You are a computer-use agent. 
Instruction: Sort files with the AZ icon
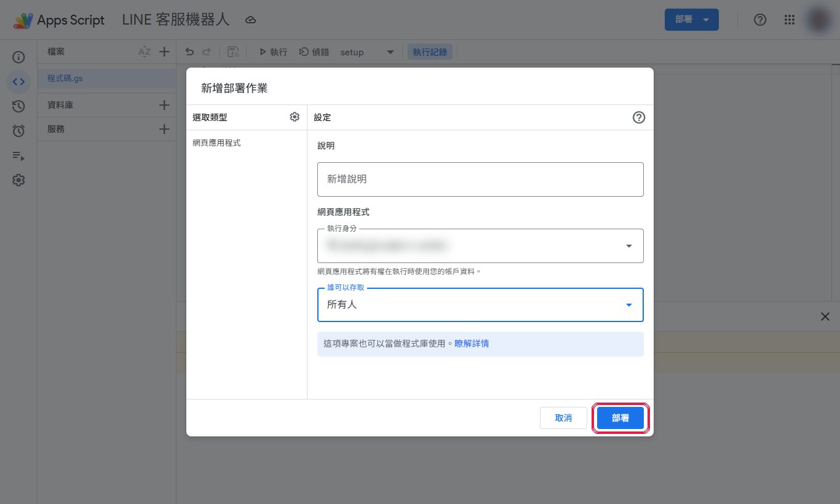[x=145, y=52]
